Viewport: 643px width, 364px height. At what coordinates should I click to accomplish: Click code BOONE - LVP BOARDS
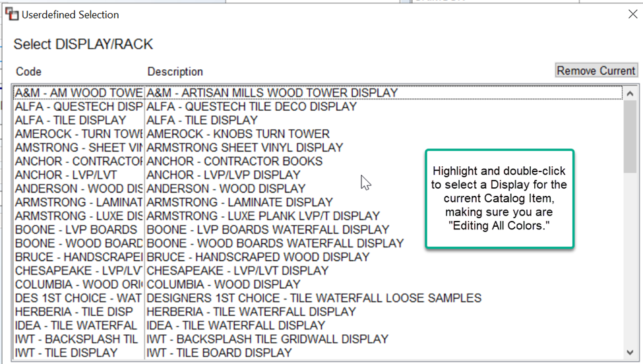click(76, 229)
